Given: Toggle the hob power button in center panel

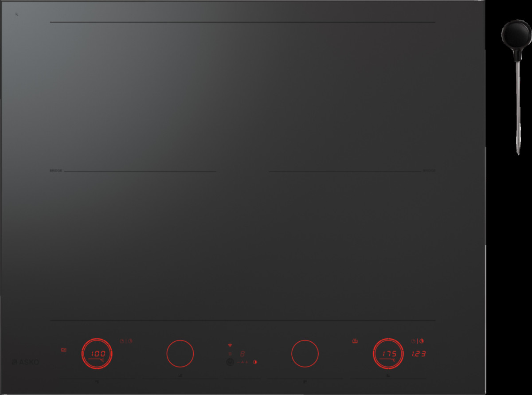Looking at the screenshot, I should pos(230,362).
